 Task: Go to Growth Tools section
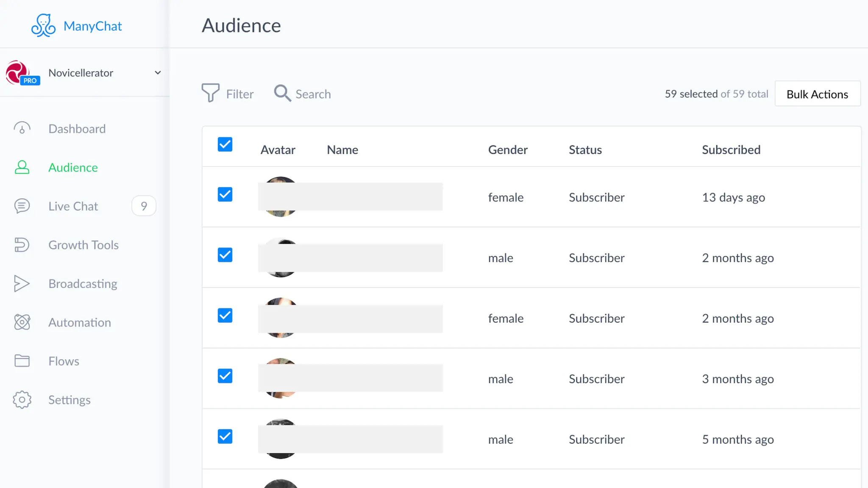coord(83,245)
